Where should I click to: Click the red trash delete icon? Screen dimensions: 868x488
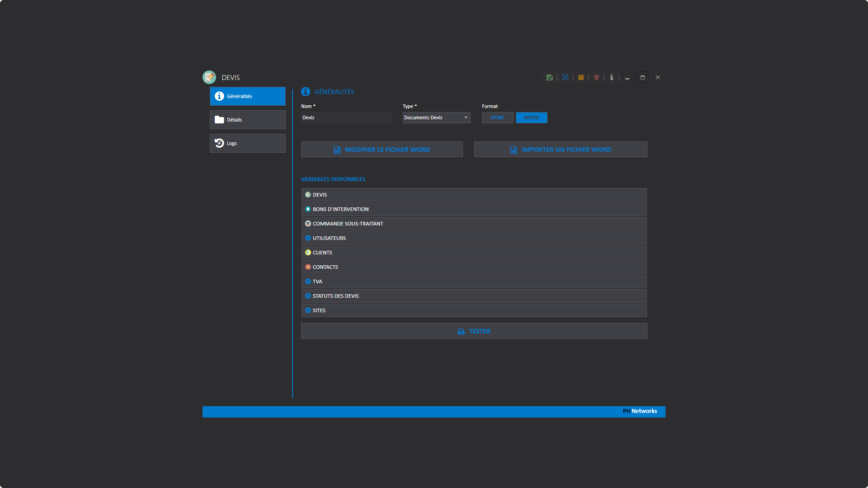click(596, 77)
